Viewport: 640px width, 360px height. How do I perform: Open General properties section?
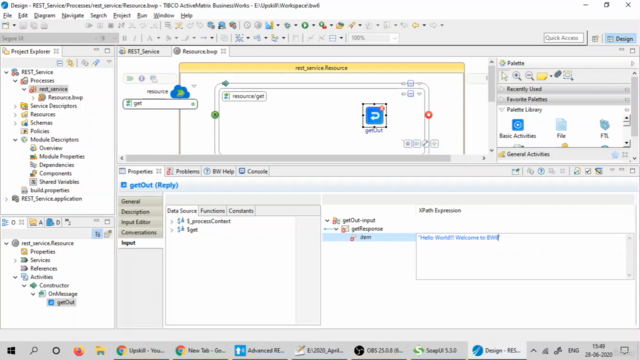[140, 202]
